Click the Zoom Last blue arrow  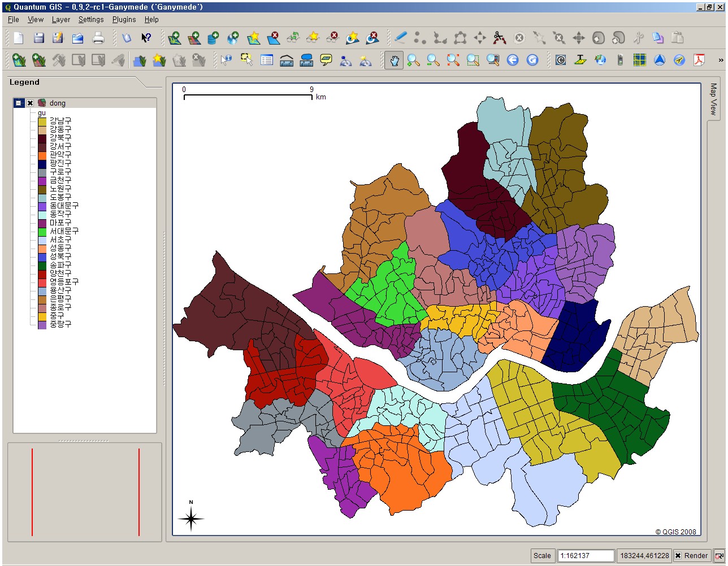[x=513, y=60]
